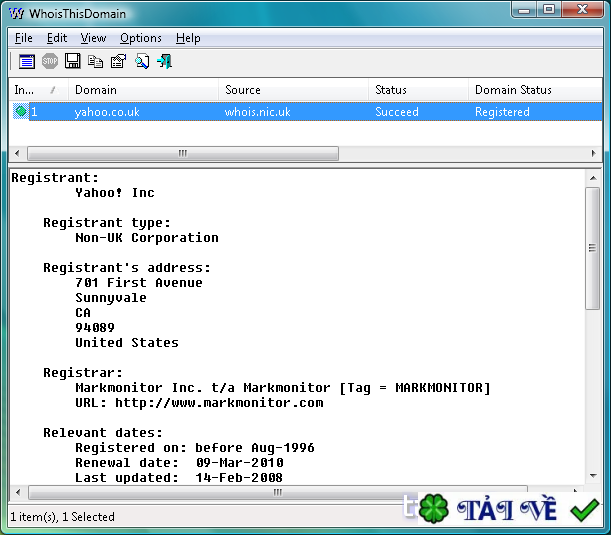Open the File menu

coord(24,38)
